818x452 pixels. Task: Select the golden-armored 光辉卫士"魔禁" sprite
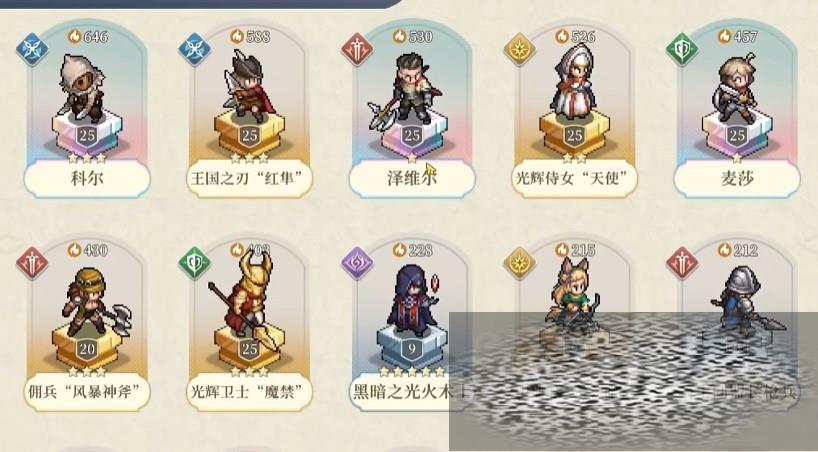tap(245, 300)
